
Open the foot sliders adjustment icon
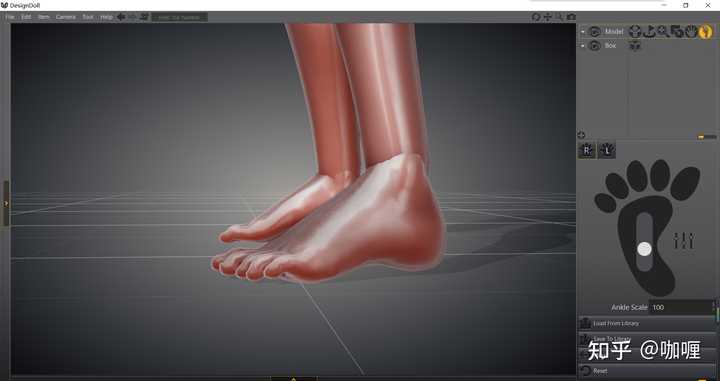pos(683,241)
